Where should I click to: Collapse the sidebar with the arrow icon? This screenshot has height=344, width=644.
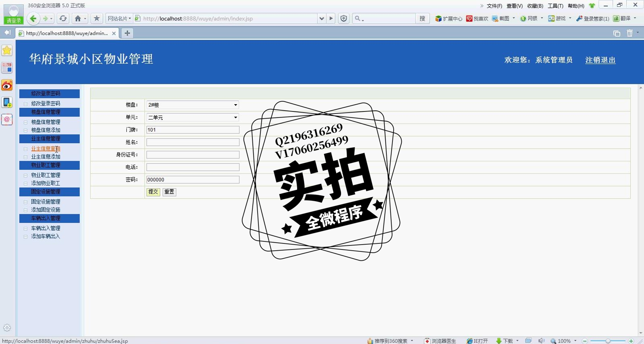click(x=7, y=33)
